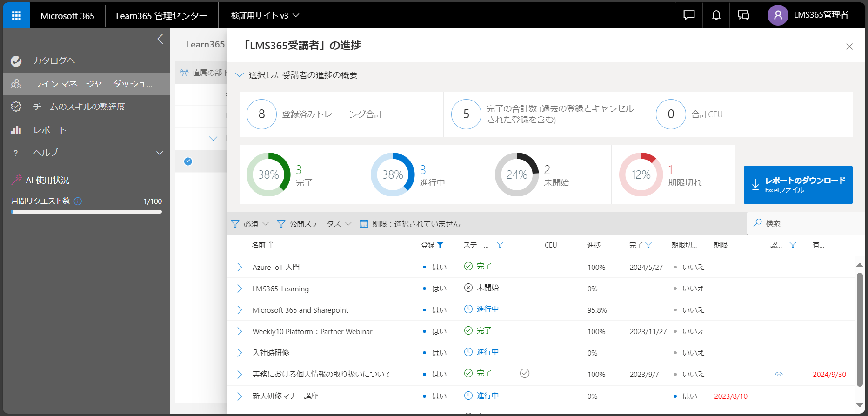Viewport: 868px width, 416px height.
Task: Click the table scroll up arrow
Action: click(860, 265)
